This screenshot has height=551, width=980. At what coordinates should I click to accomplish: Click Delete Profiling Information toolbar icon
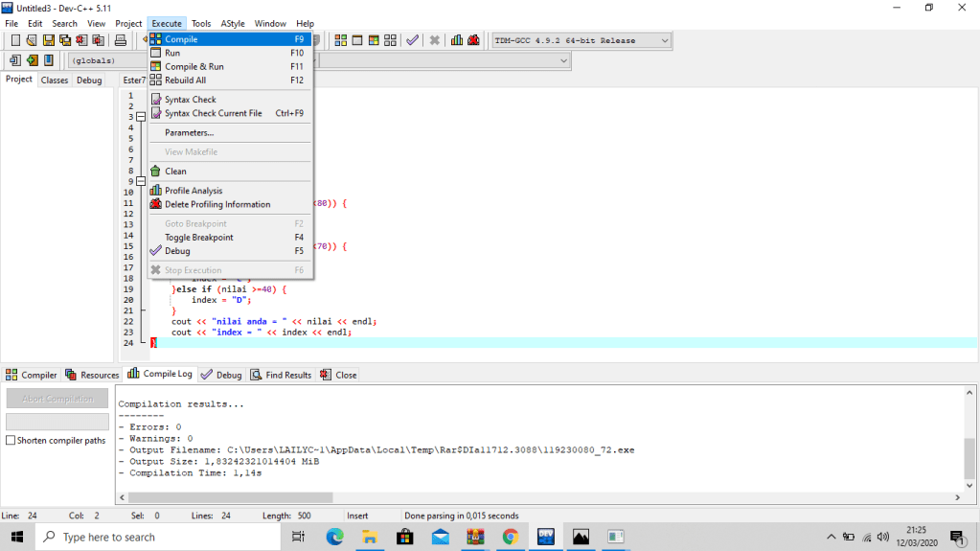pos(473,40)
